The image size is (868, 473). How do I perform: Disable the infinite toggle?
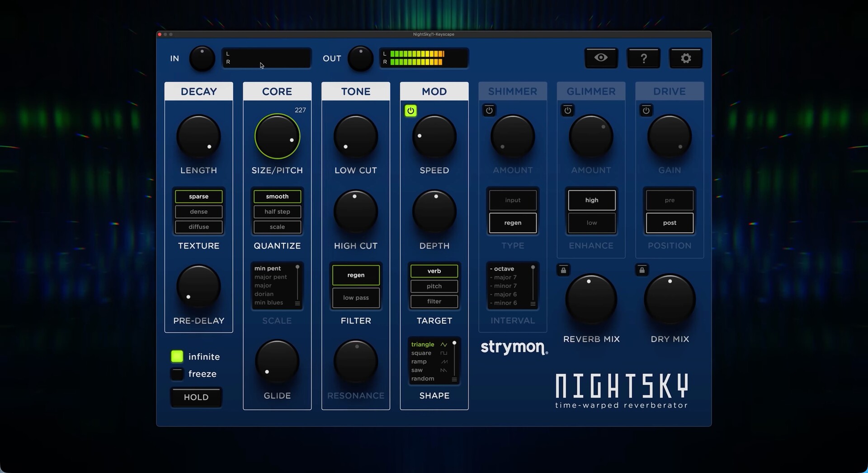(x=177, y=356)
